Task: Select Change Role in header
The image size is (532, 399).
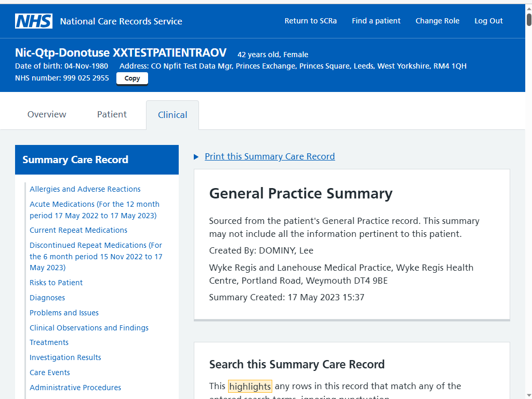Action: pos(437,21)
